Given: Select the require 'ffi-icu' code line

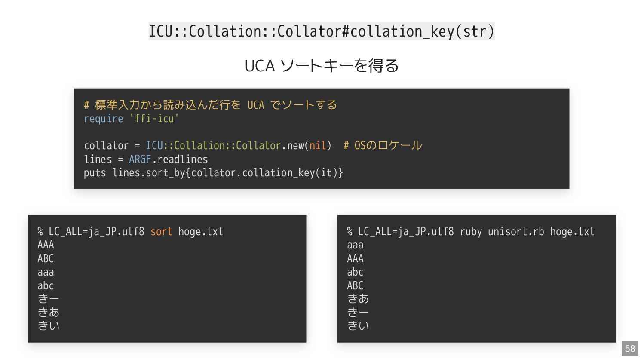Looking at the screenshot, I should [x=131, y=119].
